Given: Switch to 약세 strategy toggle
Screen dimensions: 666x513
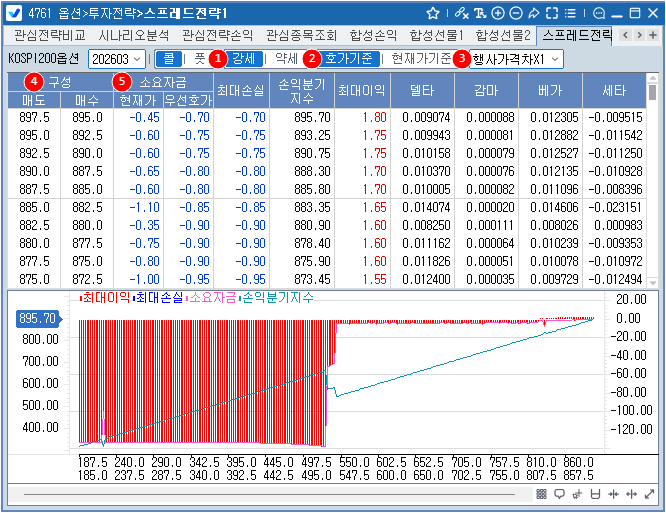Looking at the screenshot, I should click(x=285, y=59).
